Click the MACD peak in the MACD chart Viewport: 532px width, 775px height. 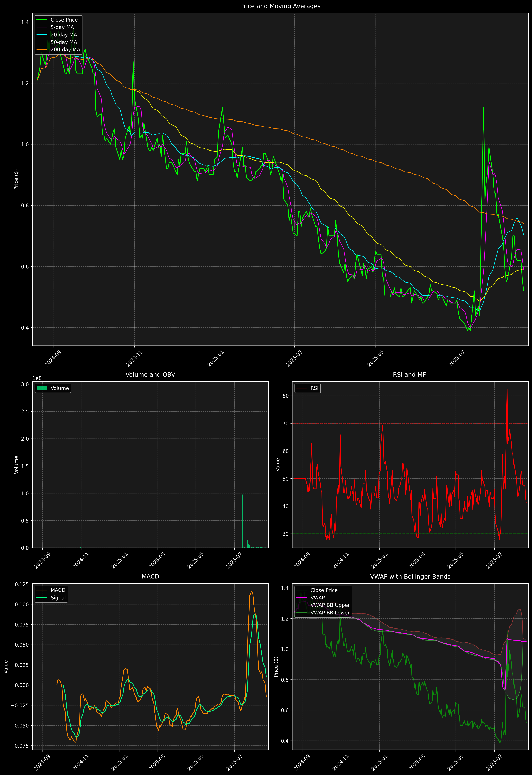252,591
